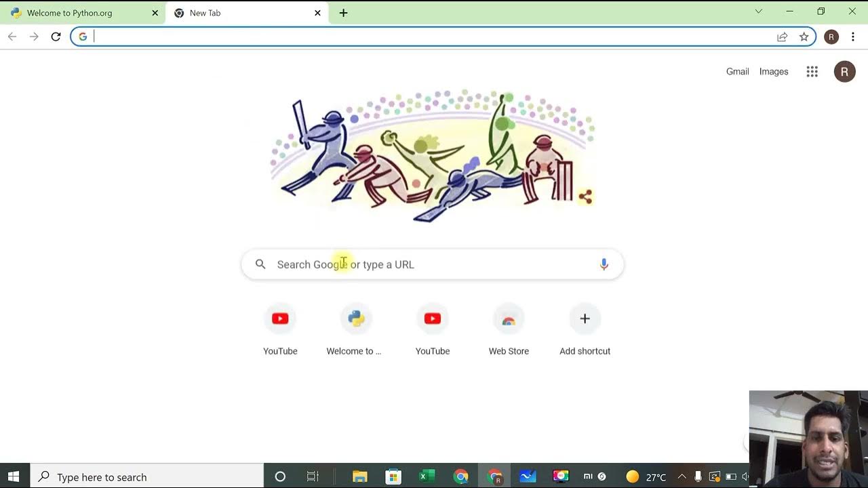Launch File Explorer from taskbar
This screenshot has width=868, height=488.
click(x=360, y=476)
